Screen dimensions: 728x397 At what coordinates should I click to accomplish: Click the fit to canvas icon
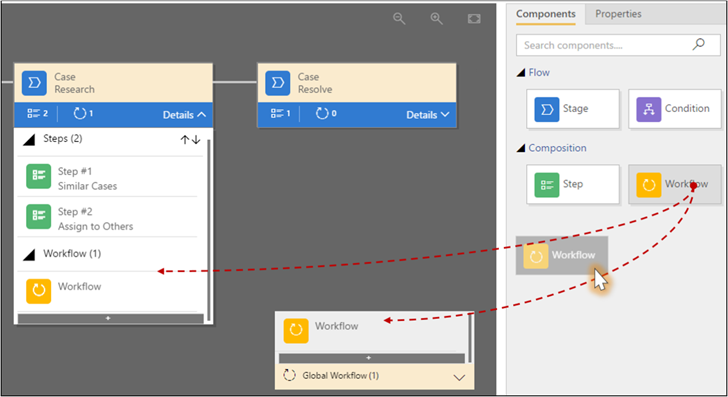[x=474, y=19]
